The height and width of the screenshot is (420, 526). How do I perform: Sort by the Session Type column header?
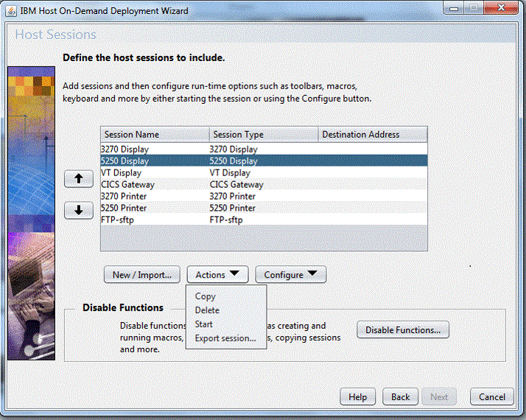264,135
